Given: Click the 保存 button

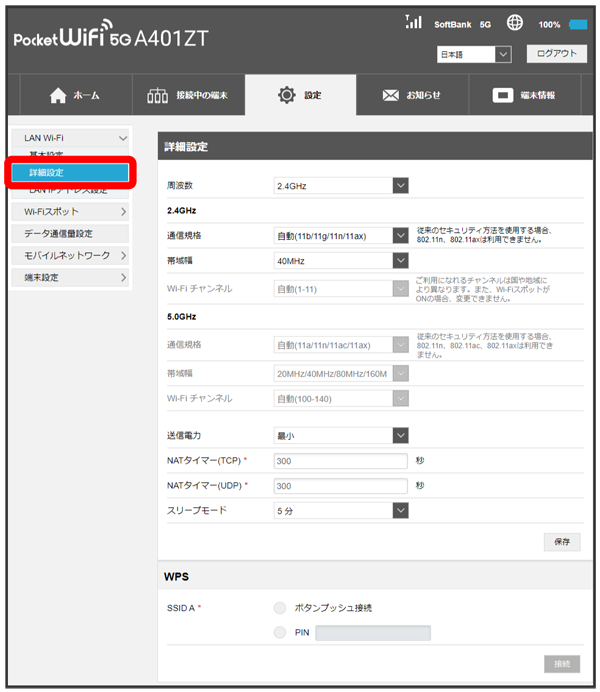Looking at the screenshot, I should pyautogui.click(x=561, y=541).
